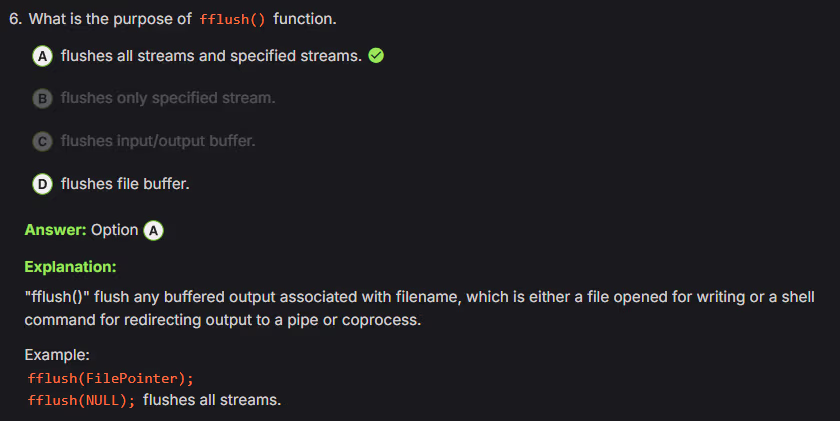The image size is (840, 421).
Task: Click the word 'Option' in answer line
Action: click(x=114, y=230)
